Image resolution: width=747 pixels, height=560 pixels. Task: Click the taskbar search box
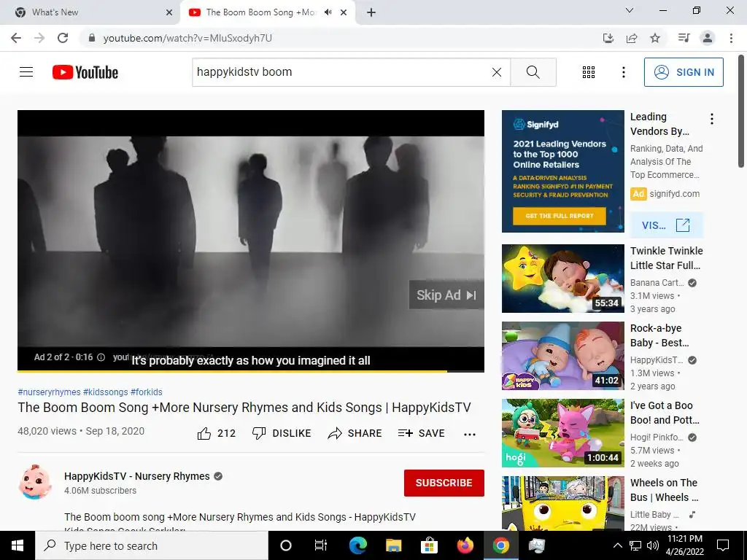click(x=152, y=545)
